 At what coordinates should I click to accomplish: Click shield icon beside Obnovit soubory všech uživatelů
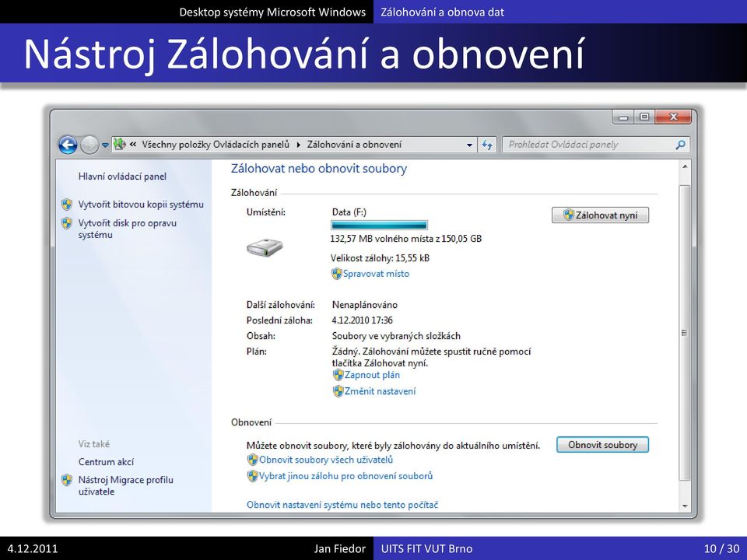pyautogui.click(x=252, y=460)
